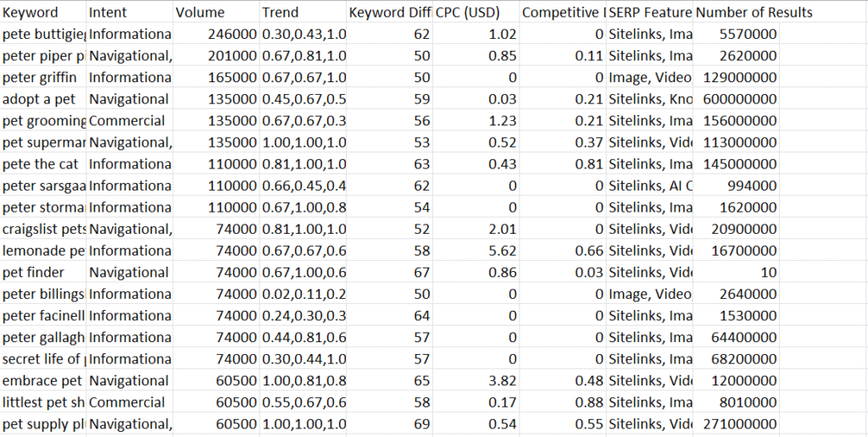This screenshot has width=868, height=437.
Task: Select CPC value 5.62
Action: 476,251
